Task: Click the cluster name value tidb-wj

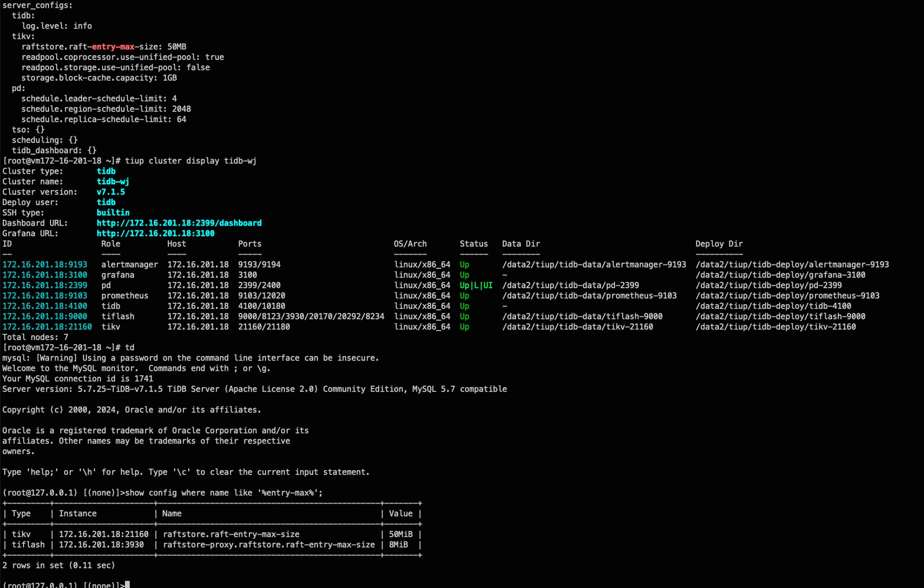Action: point(113,181)
